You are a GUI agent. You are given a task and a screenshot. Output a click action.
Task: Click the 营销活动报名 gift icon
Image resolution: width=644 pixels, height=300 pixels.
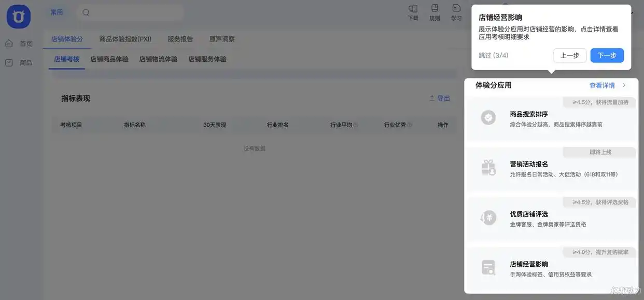[488, 168]
